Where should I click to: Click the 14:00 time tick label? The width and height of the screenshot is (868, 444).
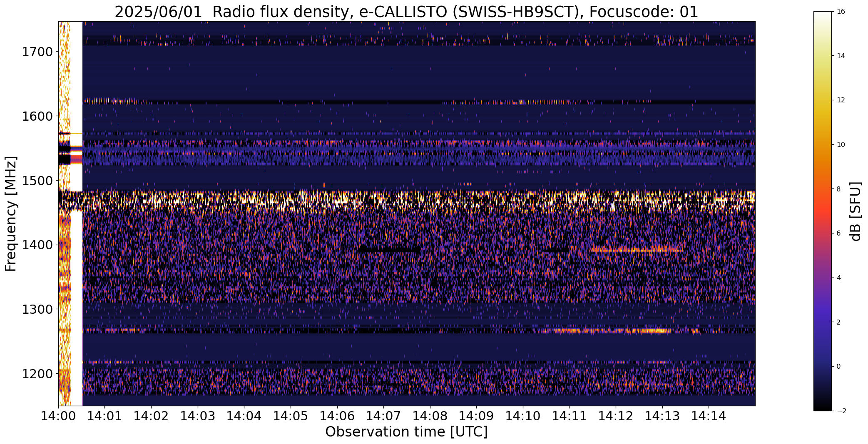click(58, 416)
